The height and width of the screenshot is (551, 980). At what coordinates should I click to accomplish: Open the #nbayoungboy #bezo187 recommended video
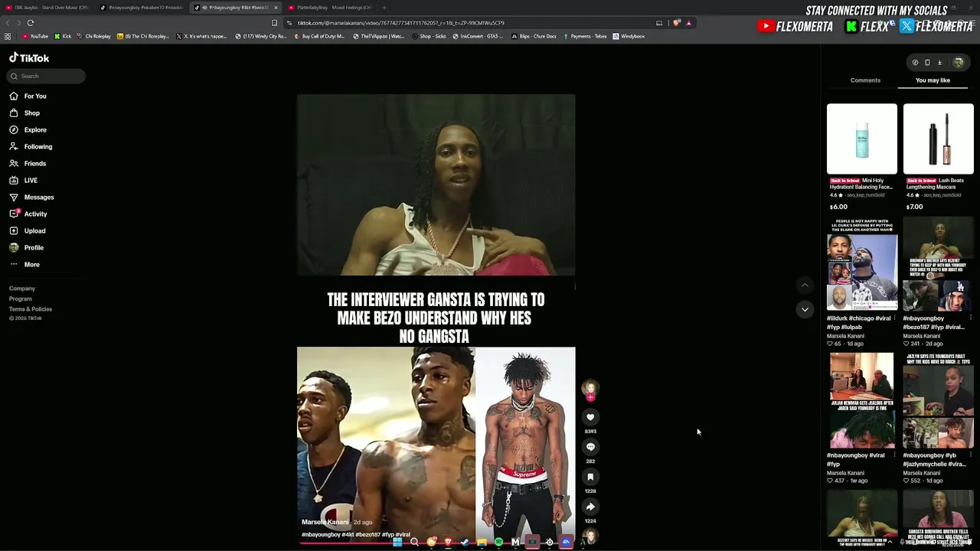pos(939,264)
